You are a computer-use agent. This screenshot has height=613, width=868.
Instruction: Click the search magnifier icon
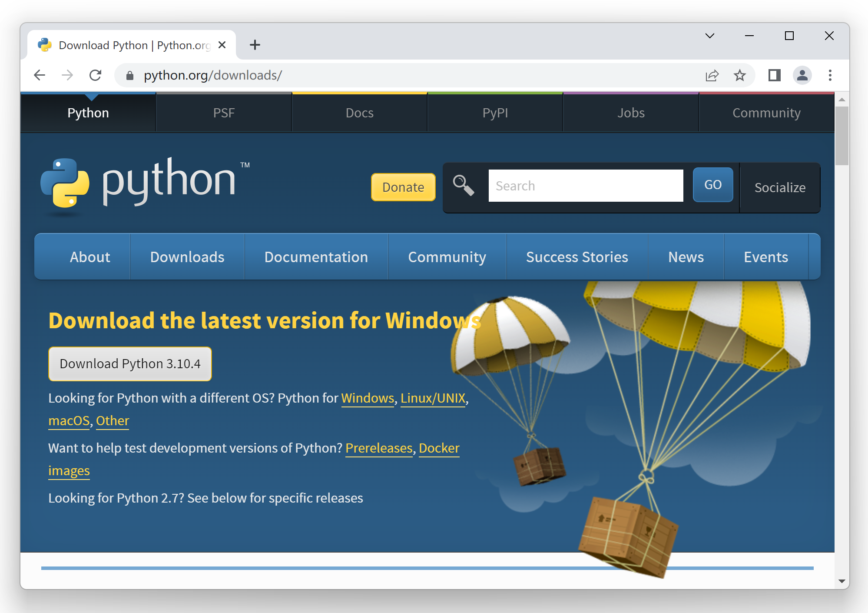[x=463, y=185]
